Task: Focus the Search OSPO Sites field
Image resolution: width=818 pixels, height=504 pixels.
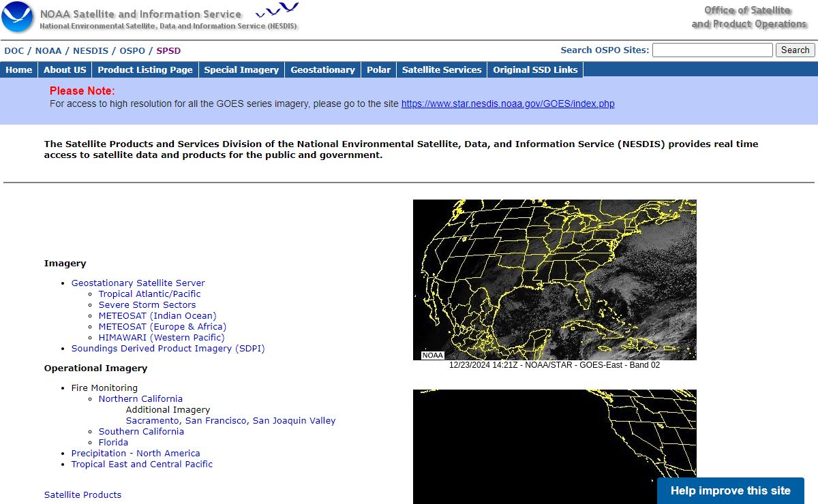Action: pos(712,50)
